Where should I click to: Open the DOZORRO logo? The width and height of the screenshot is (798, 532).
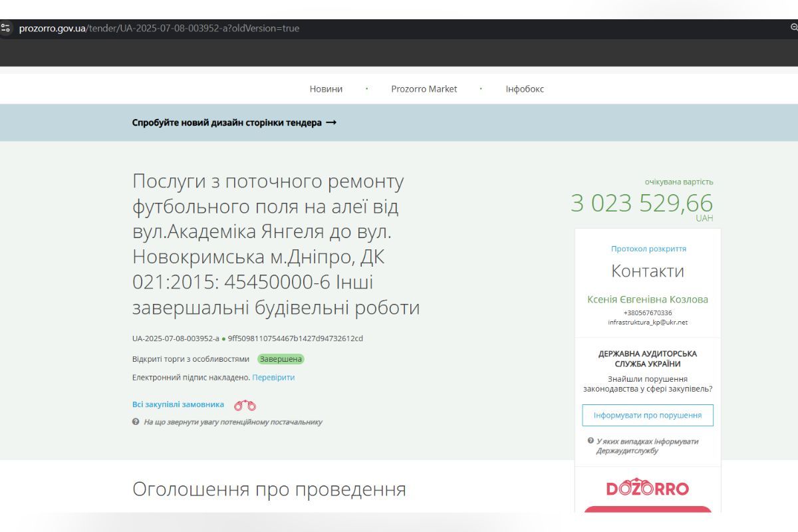tap(648, 487)
